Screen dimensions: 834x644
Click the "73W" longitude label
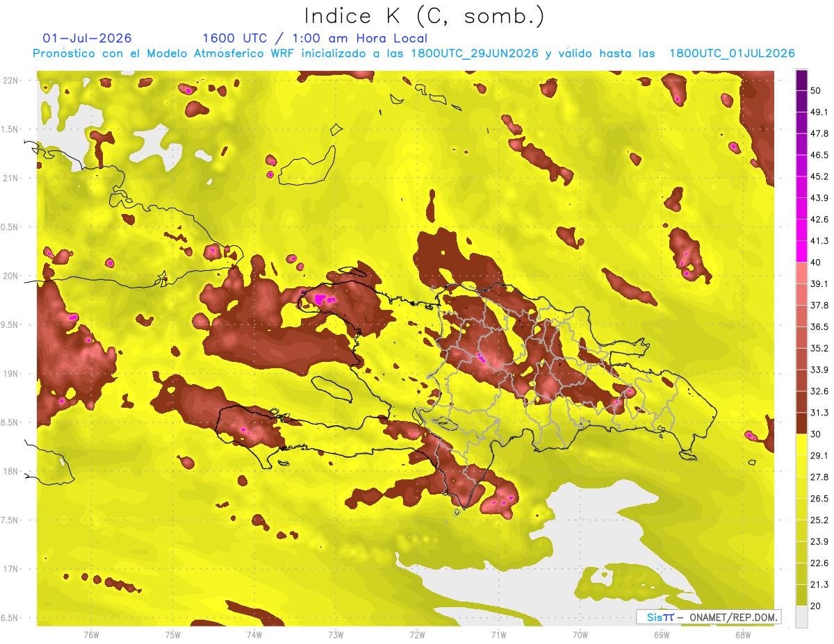tap(336, 634)
